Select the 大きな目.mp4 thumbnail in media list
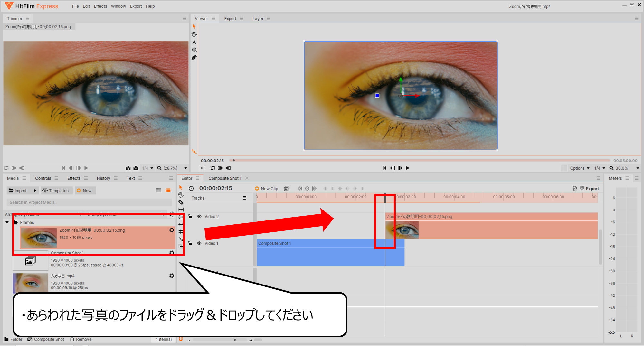Image resolution: width=644 pixels, height=346 pixels. tap(30, 283)
